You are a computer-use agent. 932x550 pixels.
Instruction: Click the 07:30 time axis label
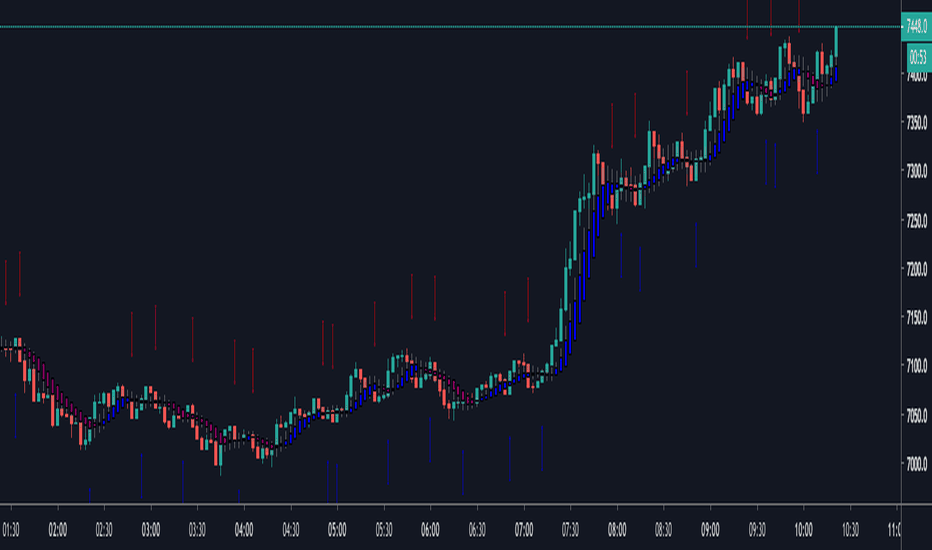click(570, 530)
